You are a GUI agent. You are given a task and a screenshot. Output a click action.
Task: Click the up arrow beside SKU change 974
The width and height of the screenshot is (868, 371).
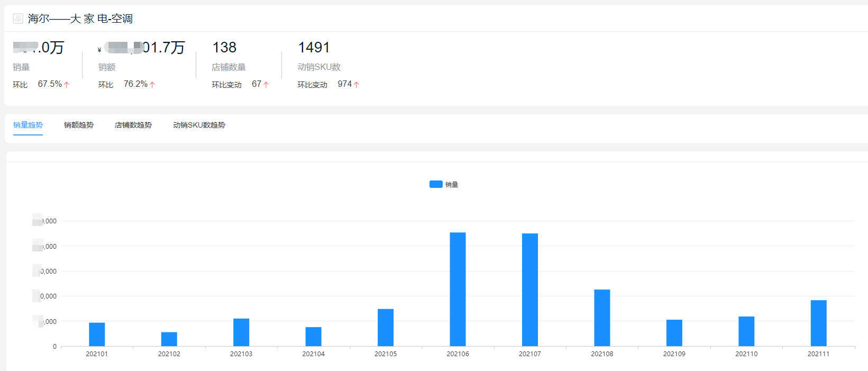pos(357,85)
